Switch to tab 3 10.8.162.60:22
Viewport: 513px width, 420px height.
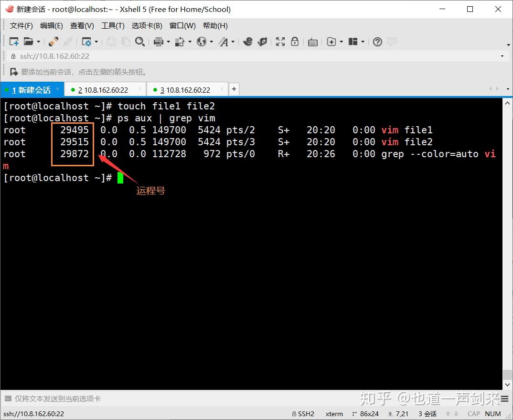coord(187,90)
